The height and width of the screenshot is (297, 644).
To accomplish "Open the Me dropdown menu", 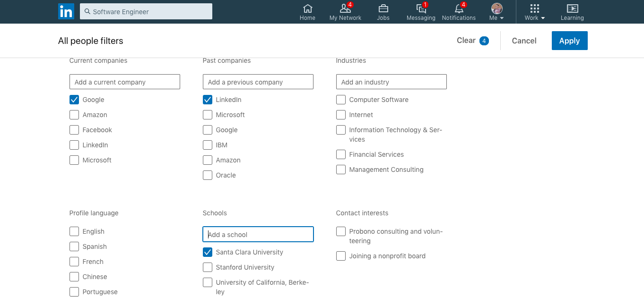I will tap(496, 18).
